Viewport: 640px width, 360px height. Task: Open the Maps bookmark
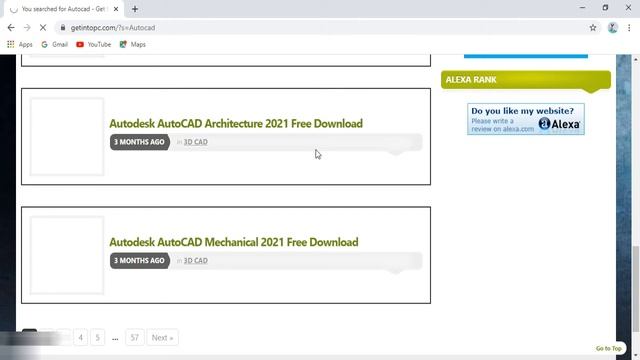(133, 44)
